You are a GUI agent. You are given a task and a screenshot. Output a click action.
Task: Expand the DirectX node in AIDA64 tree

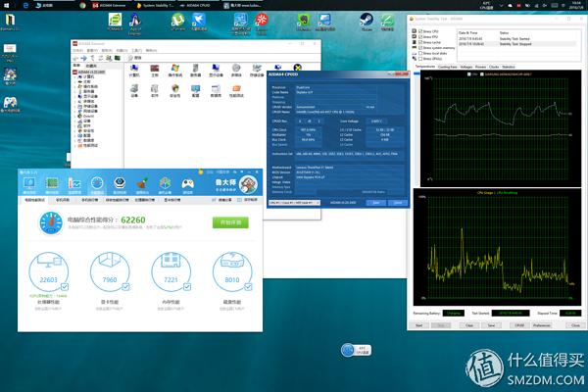75,116
